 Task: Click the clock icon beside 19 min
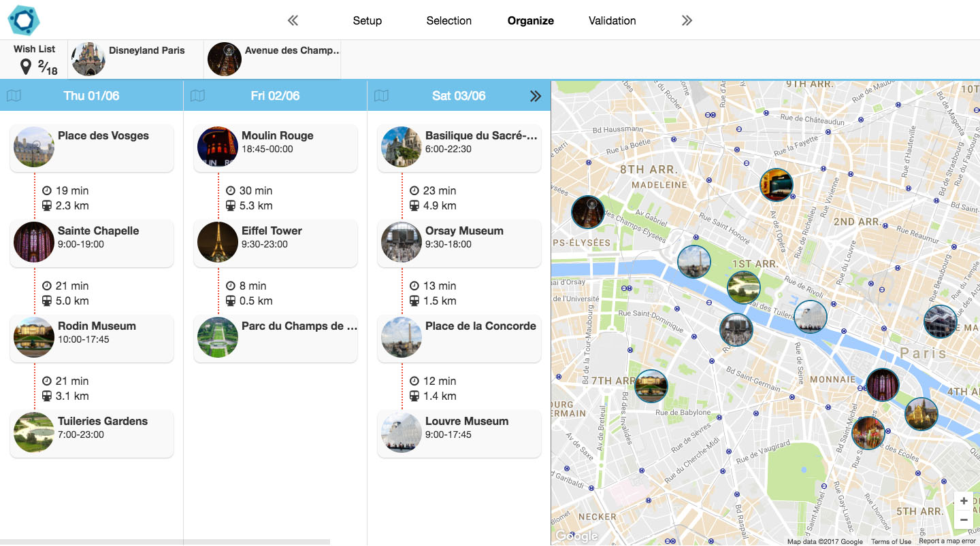click(x=47, y=191)
